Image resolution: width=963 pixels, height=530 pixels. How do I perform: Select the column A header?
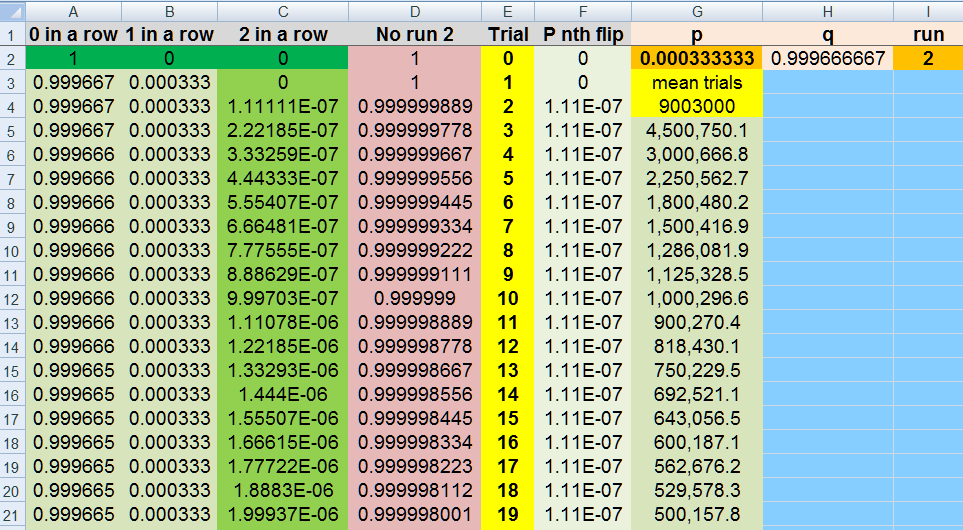(x=73, y=11)
